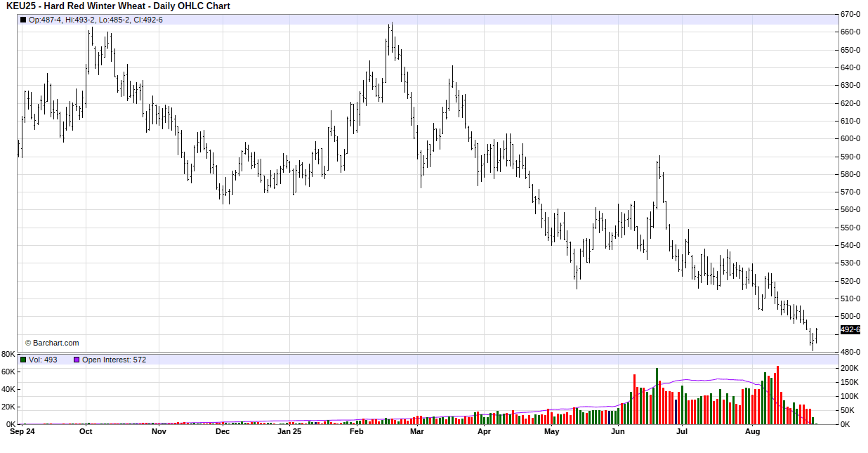Screen dimensions: 868x453
Task: Click the Feb date axis label
Action: coord(356,432)
